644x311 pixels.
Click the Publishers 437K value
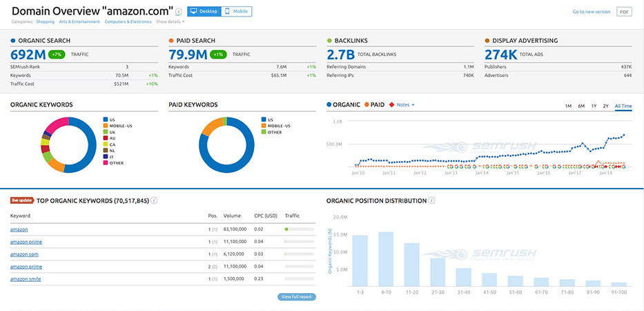626,66
